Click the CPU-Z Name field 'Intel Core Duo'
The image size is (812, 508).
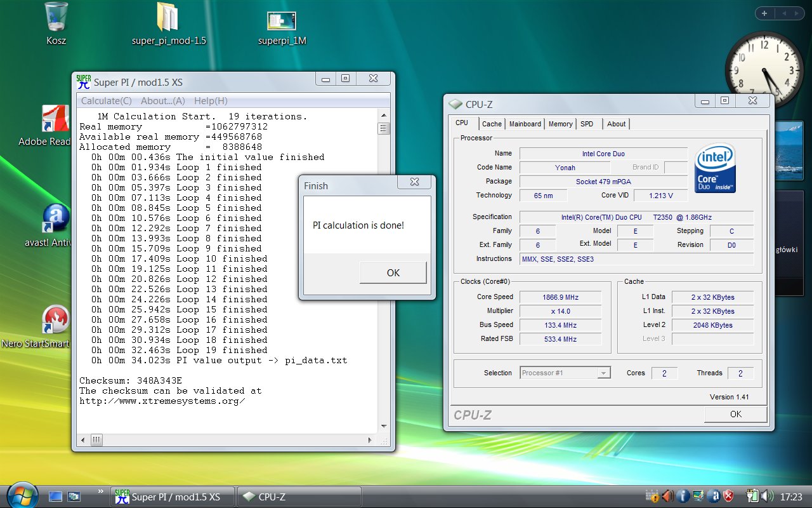(x=603, y=154)
